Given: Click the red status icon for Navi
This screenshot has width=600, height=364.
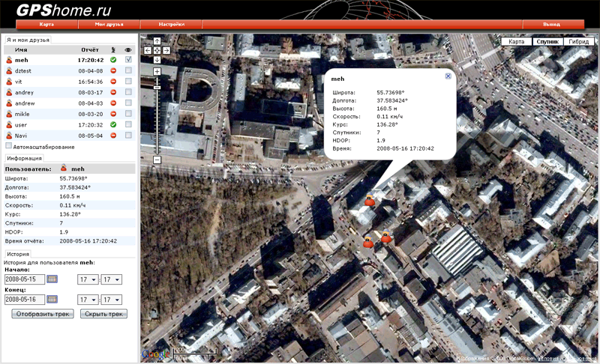Looking at the screenshot, I should point(113,136).
